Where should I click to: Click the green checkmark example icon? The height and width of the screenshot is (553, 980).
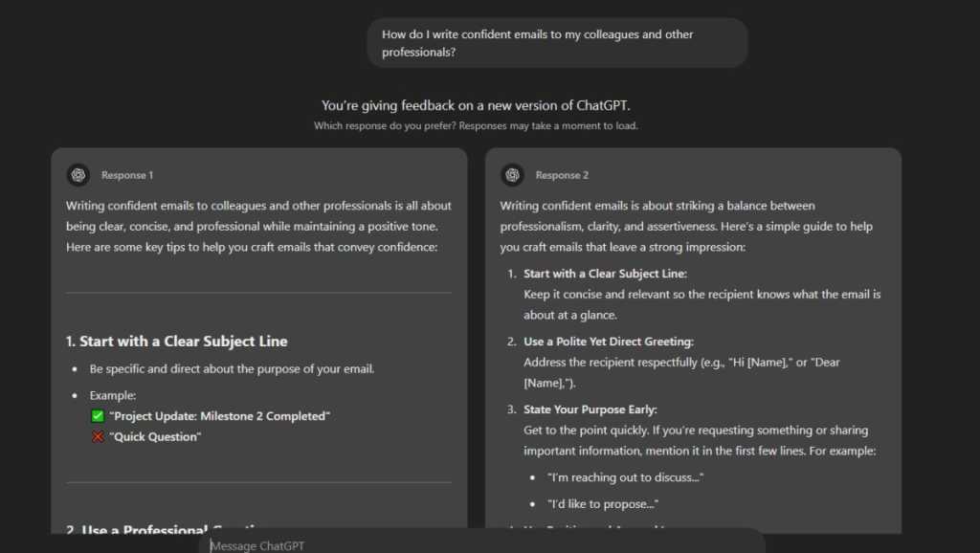[97, 415]
